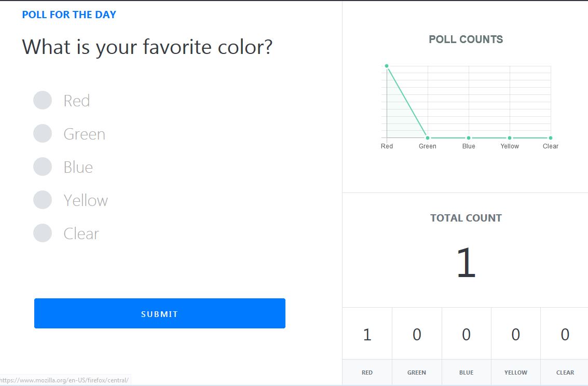Viewport: 588px width, 386px height.
Task: Click the CLEAR count cell showing 0
Action: [565, 334]
